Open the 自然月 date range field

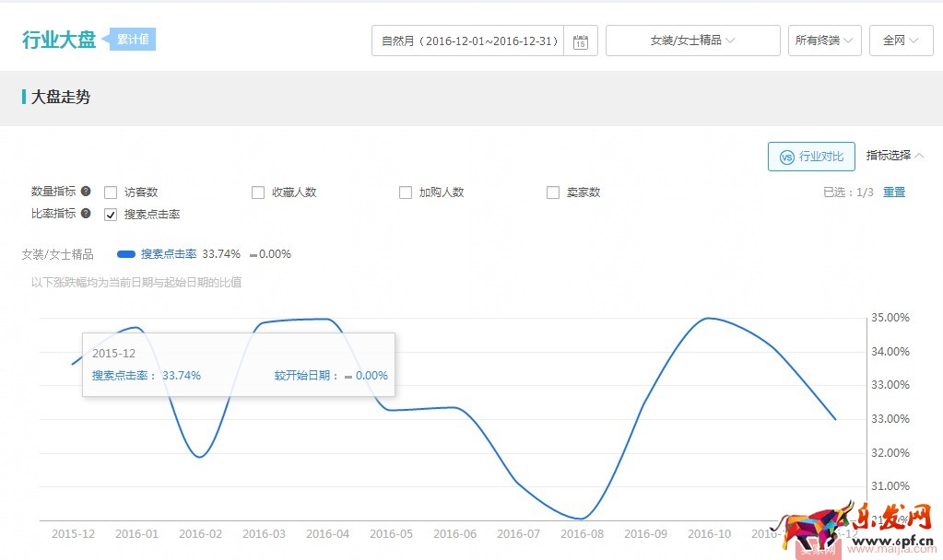tap(470, 41)
